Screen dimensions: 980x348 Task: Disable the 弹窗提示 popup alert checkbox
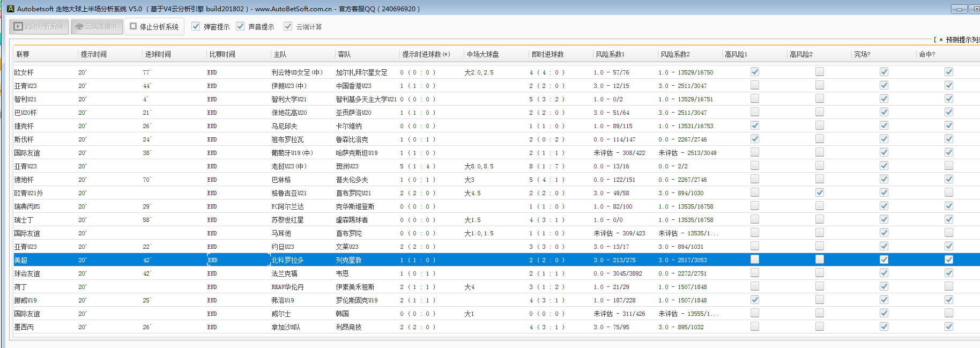[x=196, y=26]
